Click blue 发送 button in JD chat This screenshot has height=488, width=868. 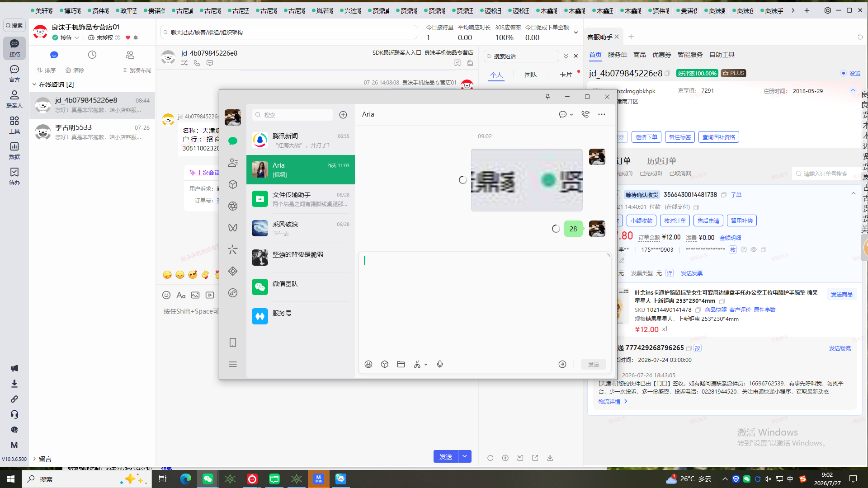point(446,456)
